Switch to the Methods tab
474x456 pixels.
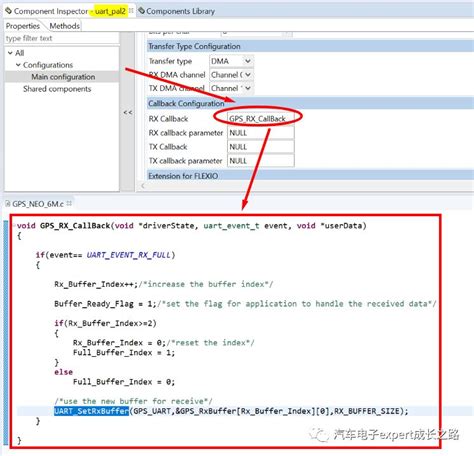pyautogui.click(x=64, y=26)
